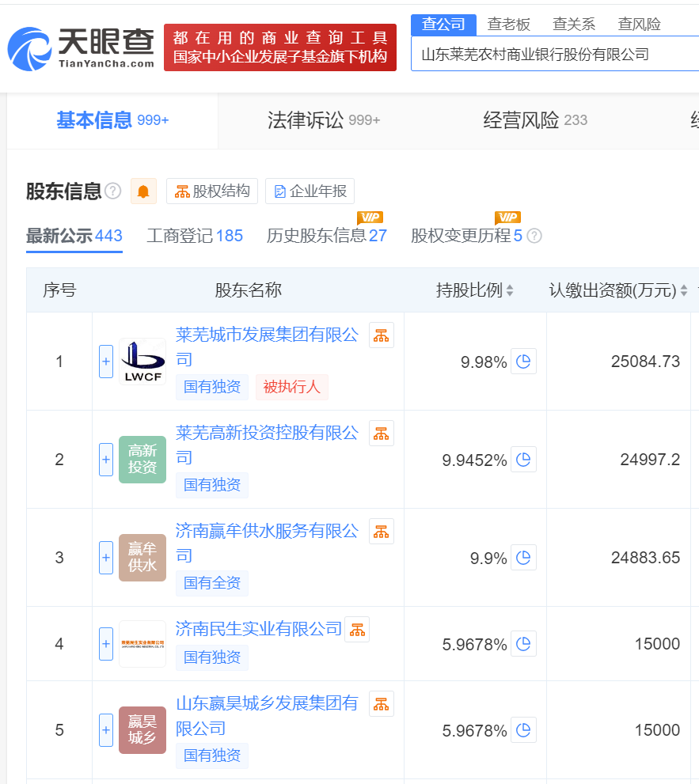The image size is (699, 784).
Task: Open equity structure icon for 莱芜高新投资控股
Action: click(x=382, y=433)
